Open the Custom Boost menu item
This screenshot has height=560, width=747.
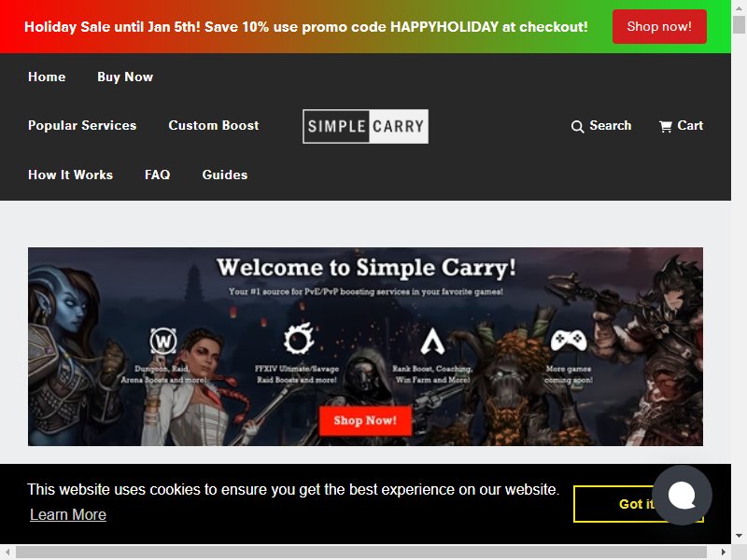(214, 125)
